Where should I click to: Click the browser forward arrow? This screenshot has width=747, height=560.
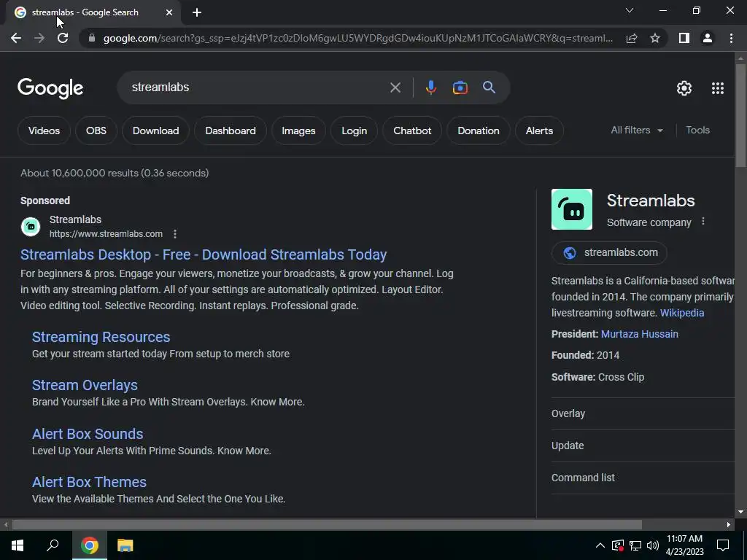(x=39, y=38)
